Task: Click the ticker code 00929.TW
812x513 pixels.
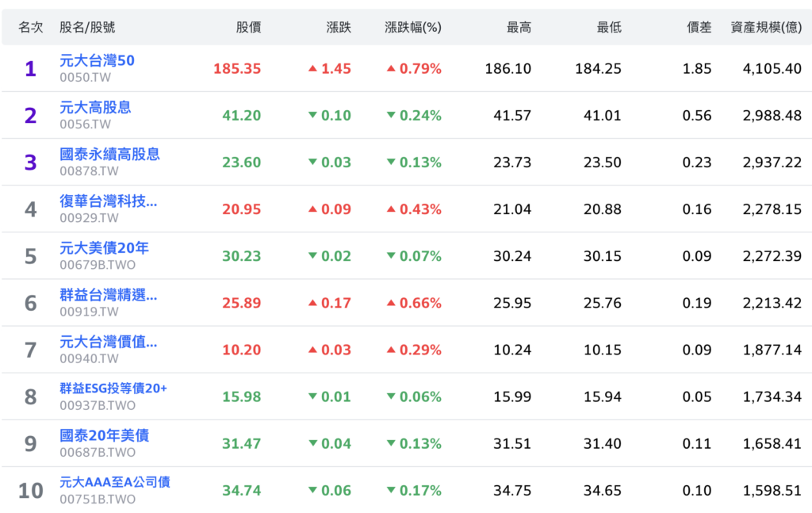Action: coord(89,218)
